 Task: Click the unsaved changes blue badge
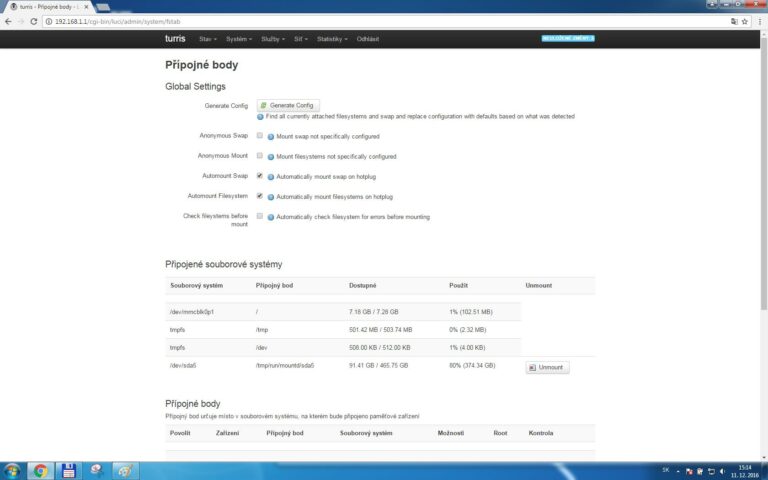tap(568, 38)
